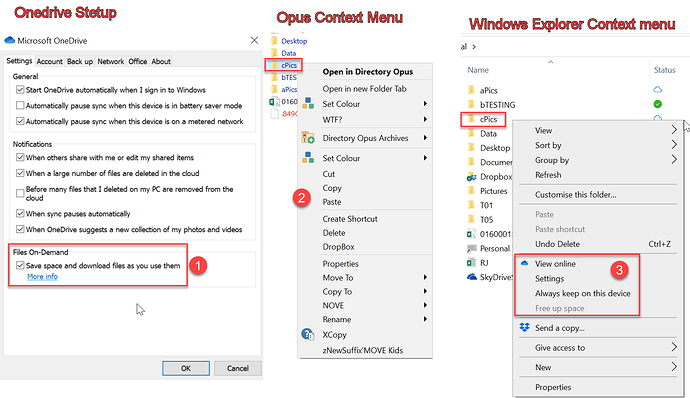Open the More info link
The width and height of the screenshot is (690, 398).
click(42, 276)
